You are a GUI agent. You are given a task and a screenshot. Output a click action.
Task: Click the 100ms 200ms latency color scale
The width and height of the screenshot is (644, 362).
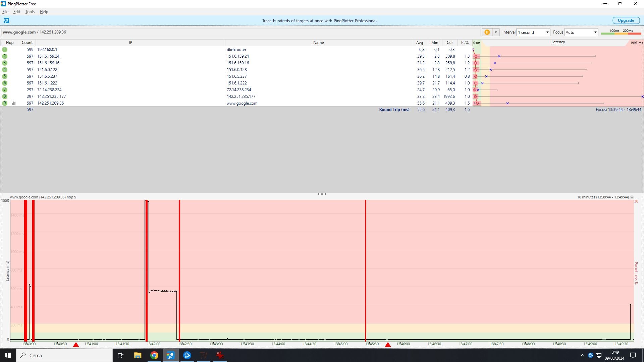(x=621, y=32)
